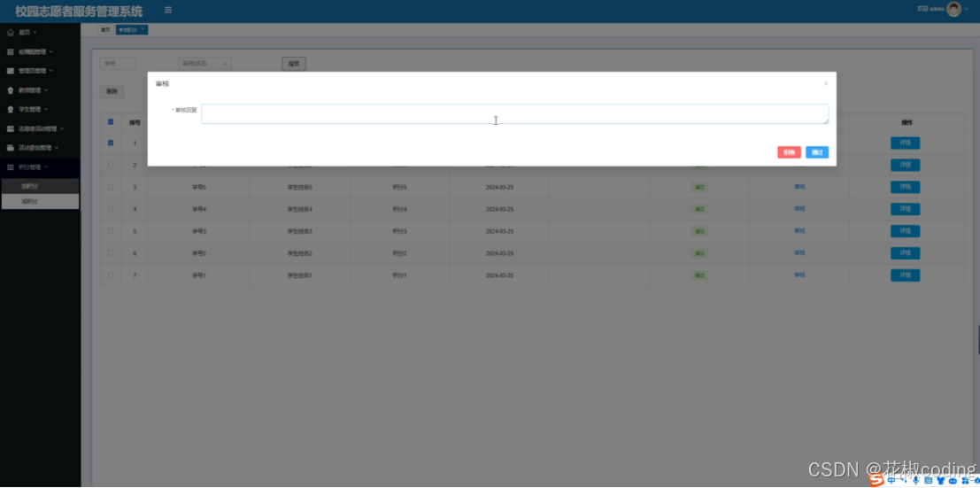Click the Sogou S logo in the IME bar
The height and width of the screenshot is (488, 980).
(x=877, y=480)
